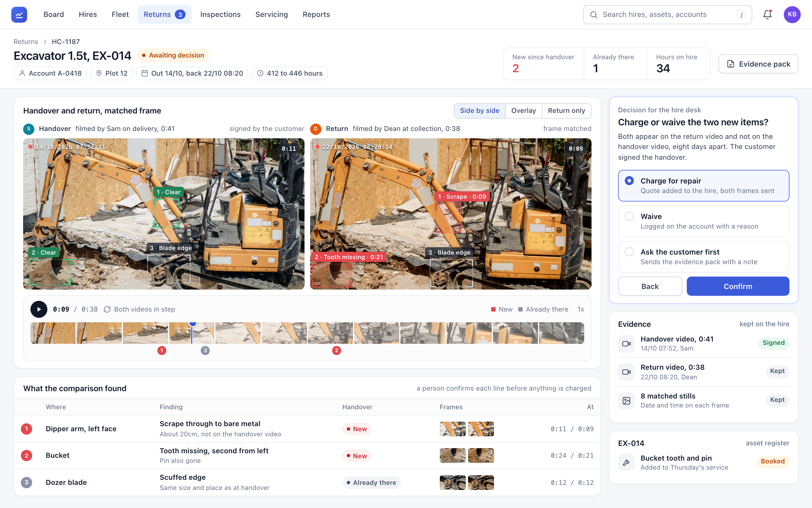Open the notifications bell

(x=767, y=14)
